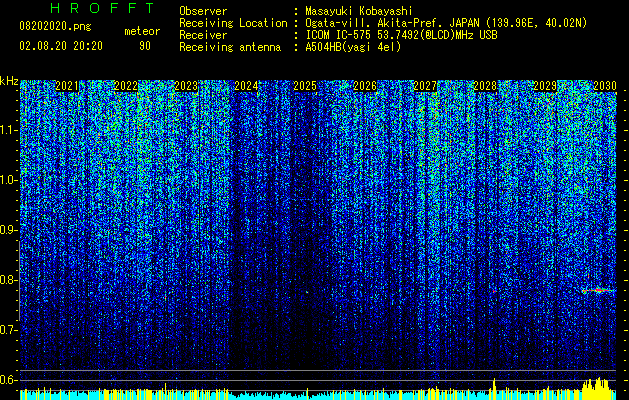Click the 0.8 kHz axis label
629x400 pixels.
[x=9, y=280]
